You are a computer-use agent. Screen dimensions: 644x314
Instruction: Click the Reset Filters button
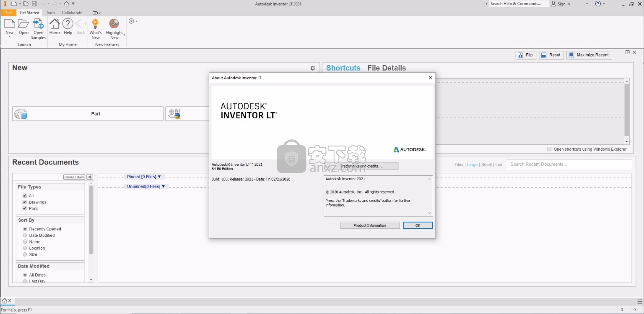tap(74, 177)
